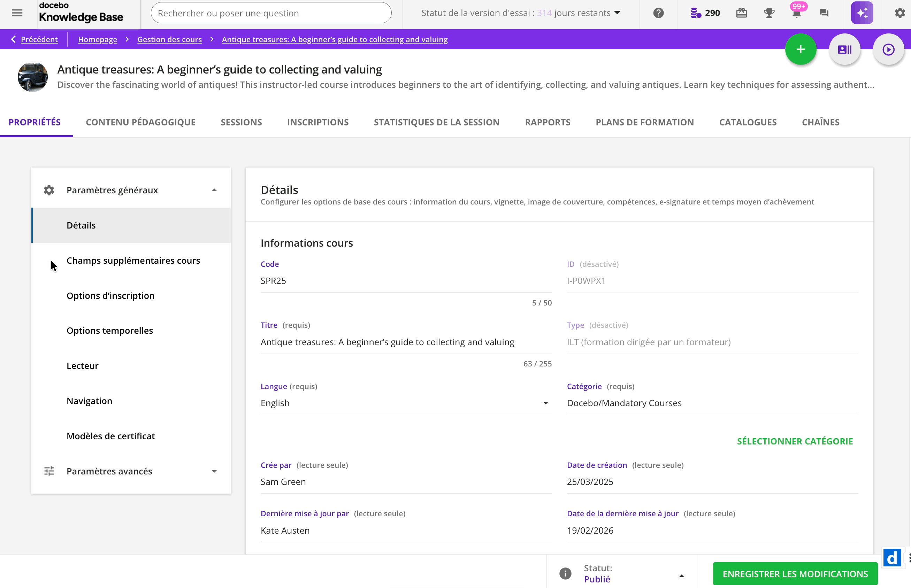Expand the Paramètres avancés section
911x588 pixels.
pos(214,471)
